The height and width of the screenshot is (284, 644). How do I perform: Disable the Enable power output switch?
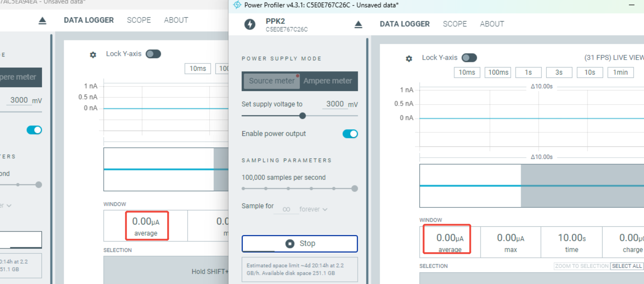(350, 134)
